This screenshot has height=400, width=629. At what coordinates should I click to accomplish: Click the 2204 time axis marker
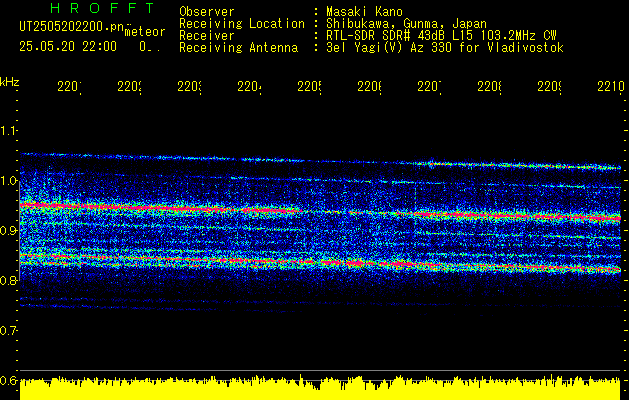250,87
